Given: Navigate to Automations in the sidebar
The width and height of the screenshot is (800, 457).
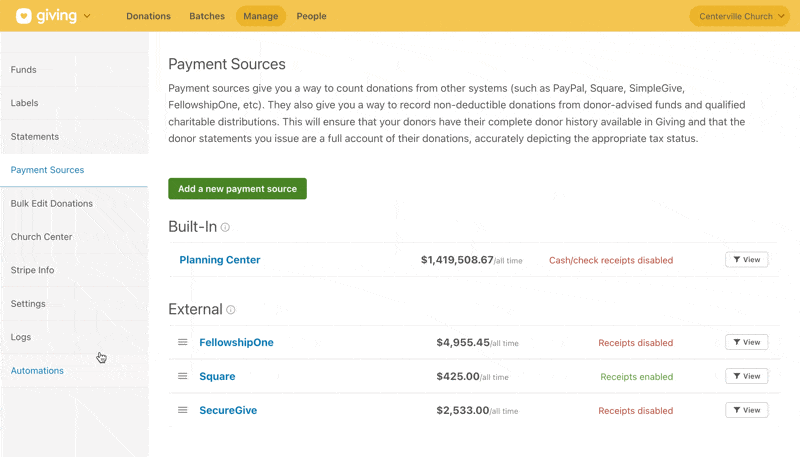Looking at the screenshot, I should coord(37,371).
